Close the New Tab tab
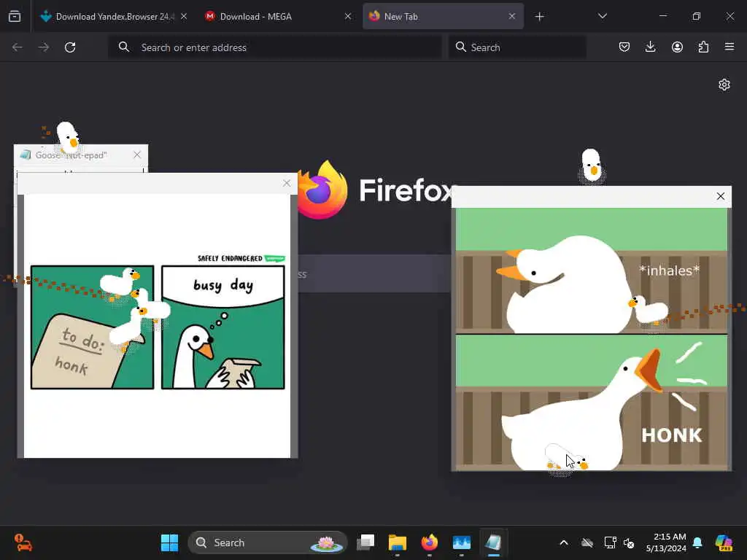The width and height of the screenshot is (747, 560). coord(511,17)
